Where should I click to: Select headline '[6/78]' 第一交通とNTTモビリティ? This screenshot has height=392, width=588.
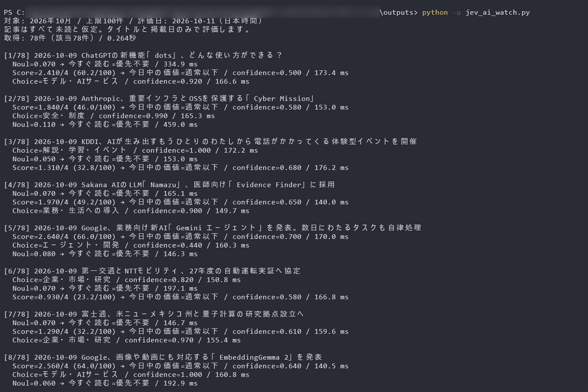tap(152, 271)
